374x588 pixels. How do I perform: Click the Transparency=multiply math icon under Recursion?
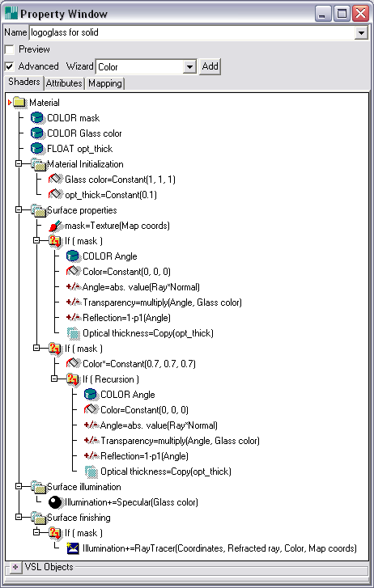click(91, 441)
